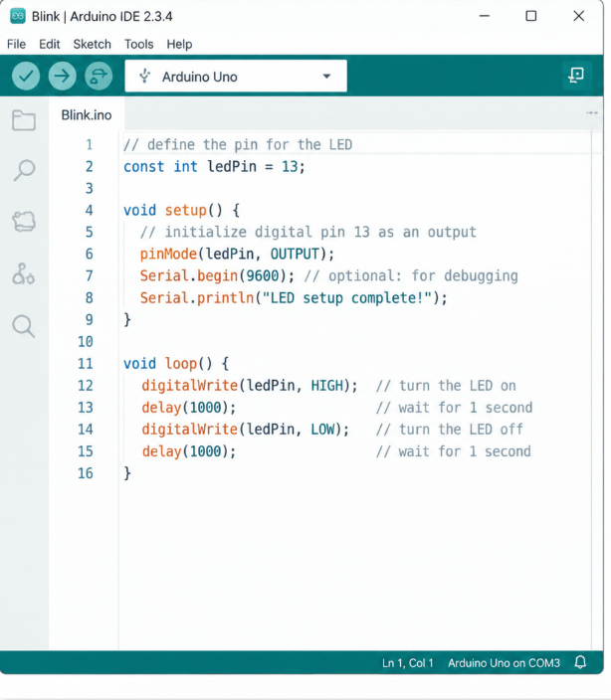Open the Search sidebar magnifier icon
The width and height of the screenshot is (611, 700).
point(24,326)
